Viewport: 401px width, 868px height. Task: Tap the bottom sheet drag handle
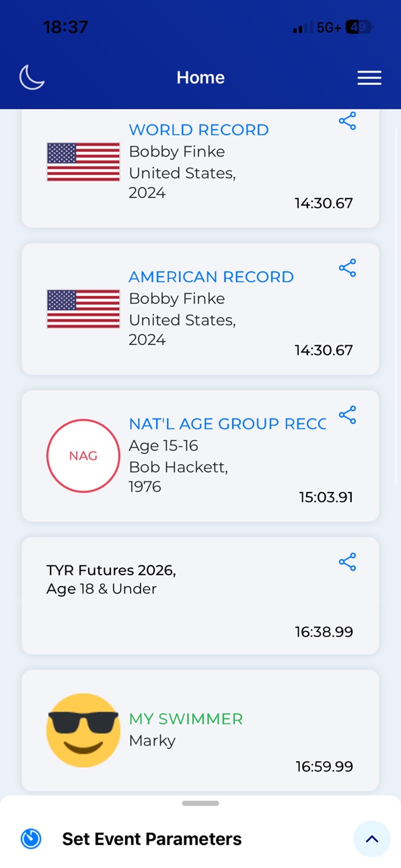tap(200, 803)
